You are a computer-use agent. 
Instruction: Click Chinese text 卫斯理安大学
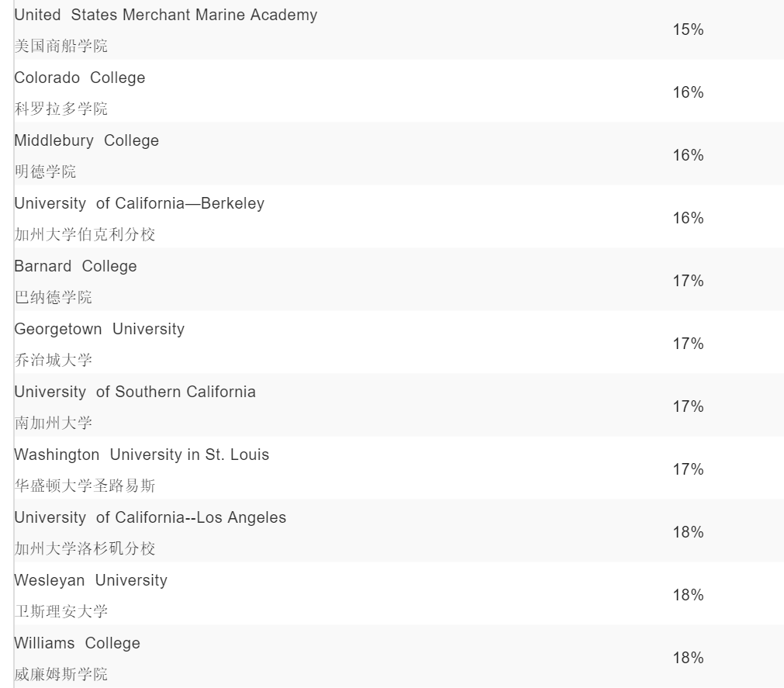[61, 611]
